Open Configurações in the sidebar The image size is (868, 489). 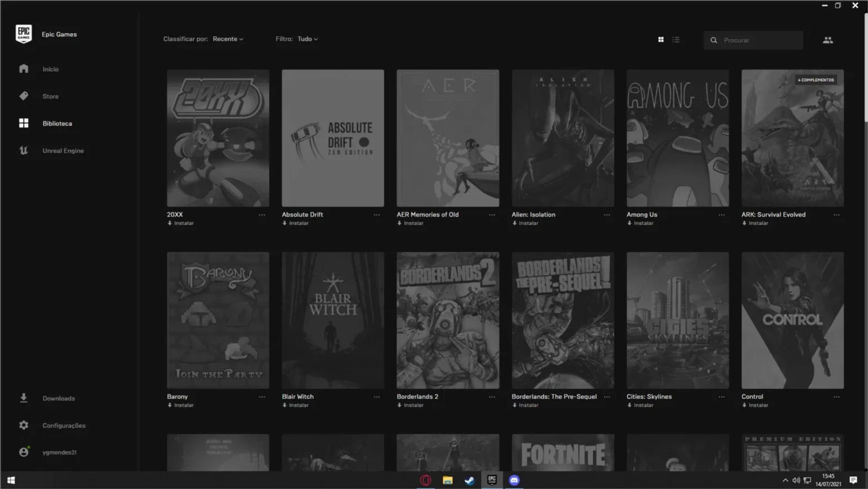coord(64,426)
